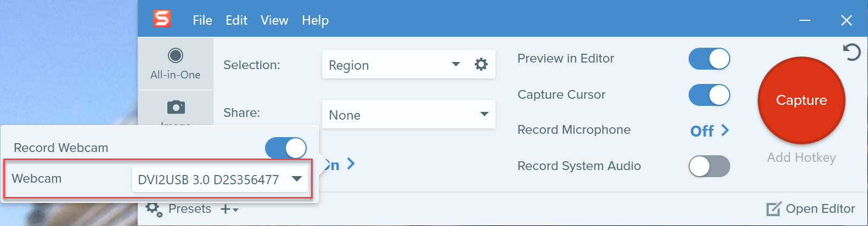Viewport: 868px width, 226px height.
Task: Expand Record Microphone Off options
Action: (x=709, y=131)
